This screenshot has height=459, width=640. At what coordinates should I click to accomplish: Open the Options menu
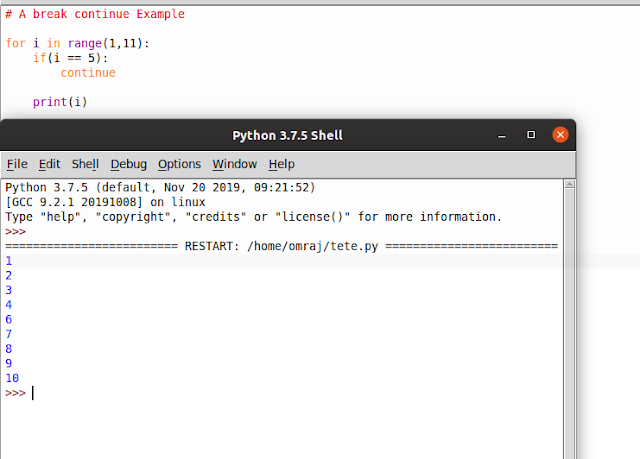(180, 164)
